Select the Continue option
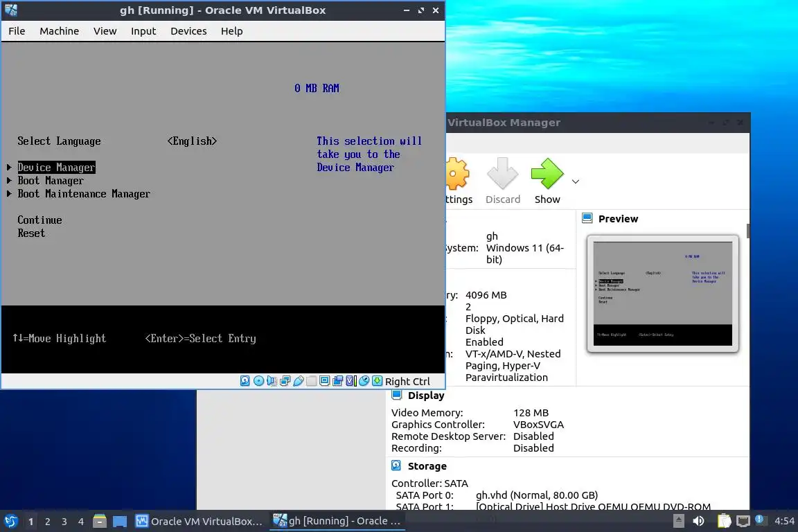 pos(39,220)
